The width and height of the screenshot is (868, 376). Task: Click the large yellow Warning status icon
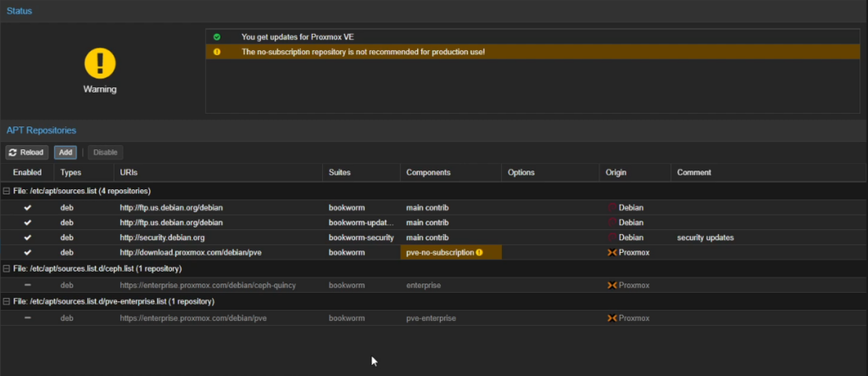pos(100,63)
